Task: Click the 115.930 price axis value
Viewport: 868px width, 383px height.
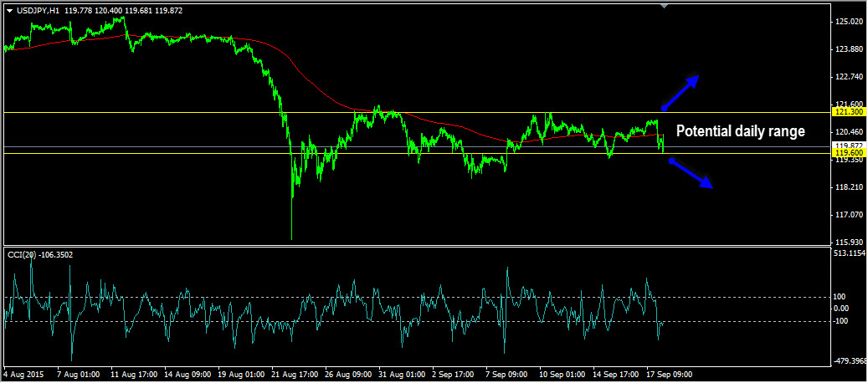Action: [x=850, y=242]
